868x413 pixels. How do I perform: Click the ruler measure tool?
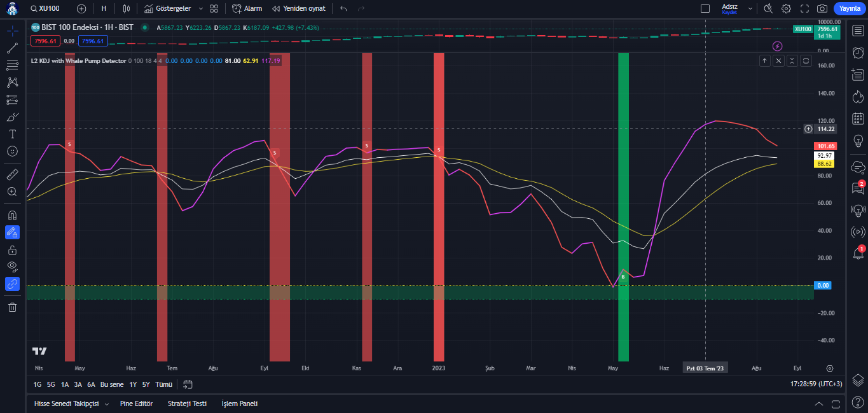click(12, 174)
